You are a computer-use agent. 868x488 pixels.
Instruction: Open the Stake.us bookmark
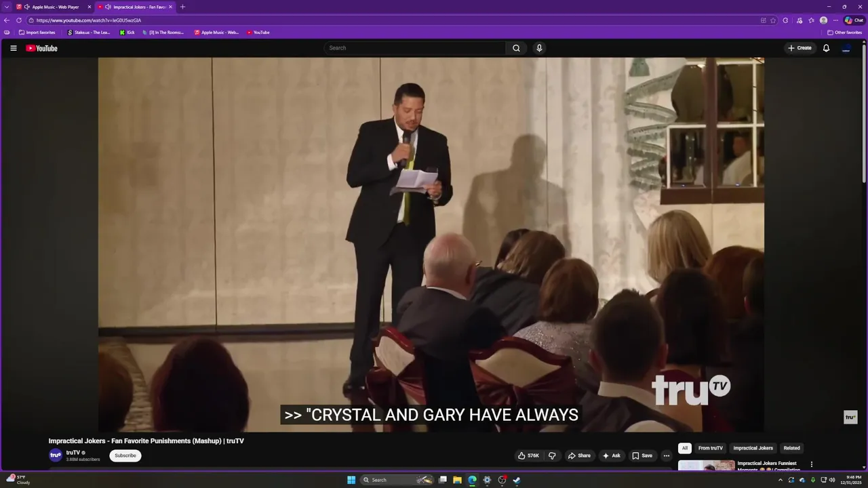89,33
